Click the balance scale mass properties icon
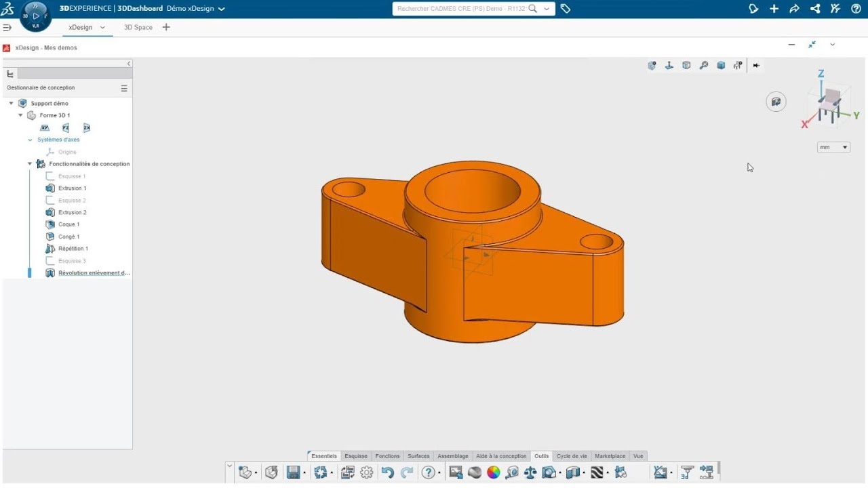This screenshot has width=868, height=488. click(530, 472)
